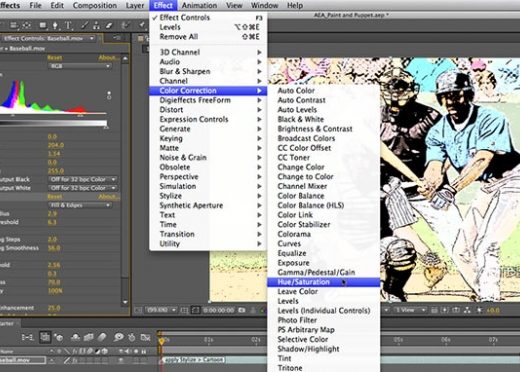
Task: Click the Effect Controls scrollbar up arrow
Action: 125,59
